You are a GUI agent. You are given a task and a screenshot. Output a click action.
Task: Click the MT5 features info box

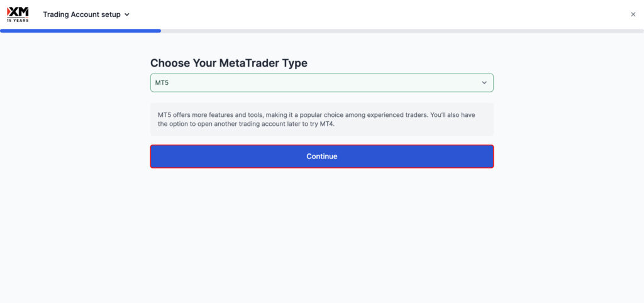[x=321, y=119]
